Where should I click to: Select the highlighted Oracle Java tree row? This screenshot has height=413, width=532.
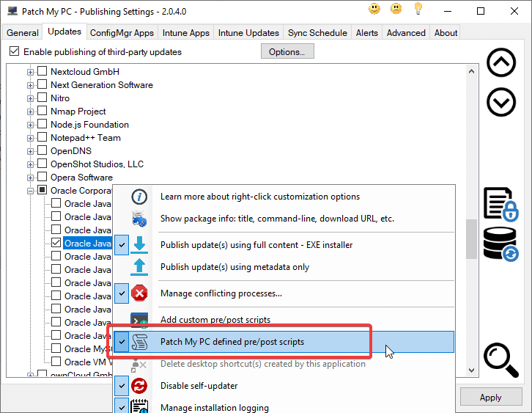coord(87,244)
